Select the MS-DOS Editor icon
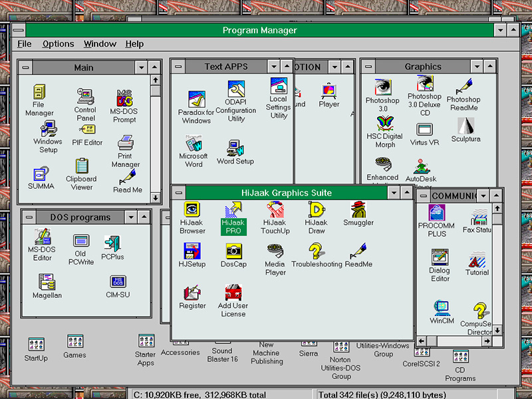 [43, 236]
